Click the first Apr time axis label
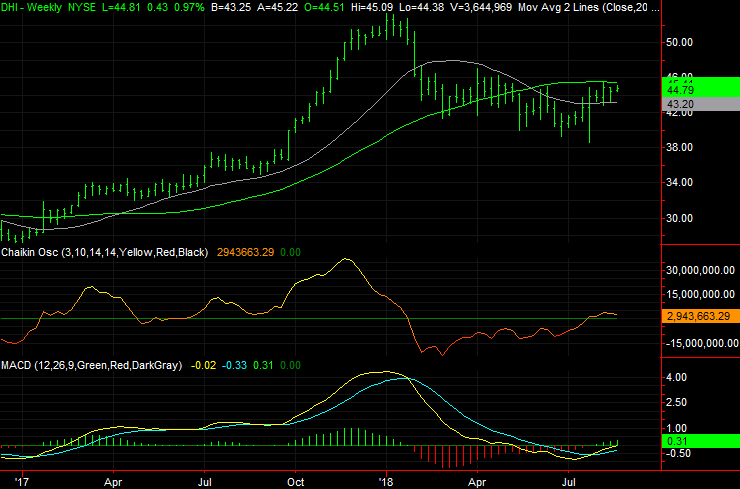The width and height of the screenshot is (740, 489). 113,482
